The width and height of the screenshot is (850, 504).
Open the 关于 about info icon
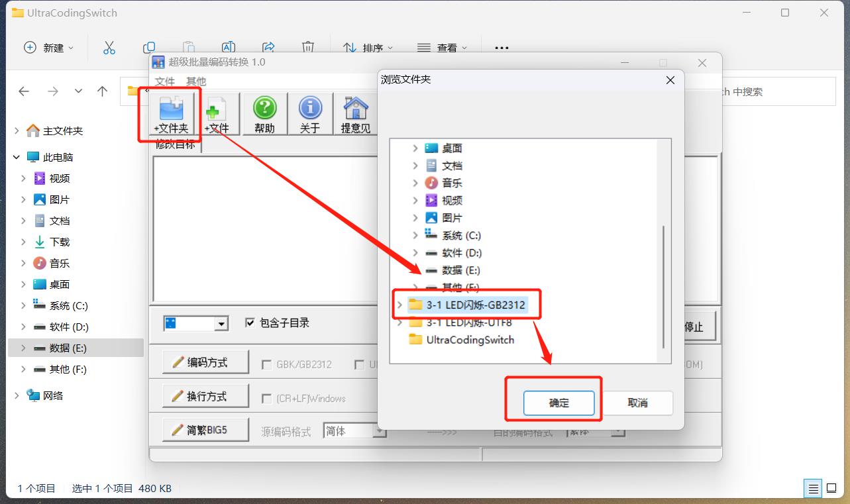pos(309,115)
